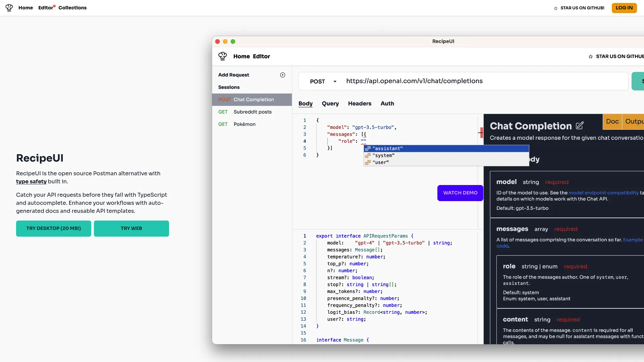Click TRY DESKTOP (20 MB!) button

(54, 229)
